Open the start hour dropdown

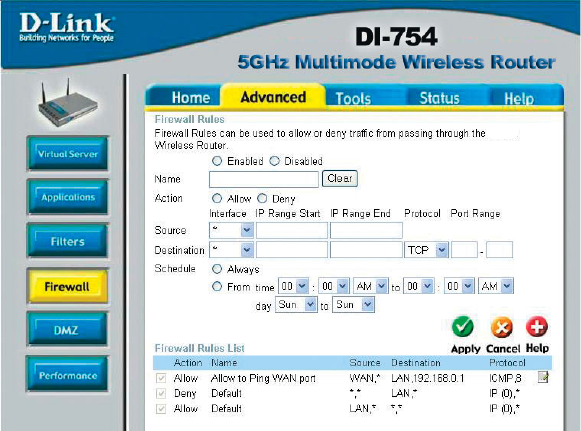[x=293, y=286]
